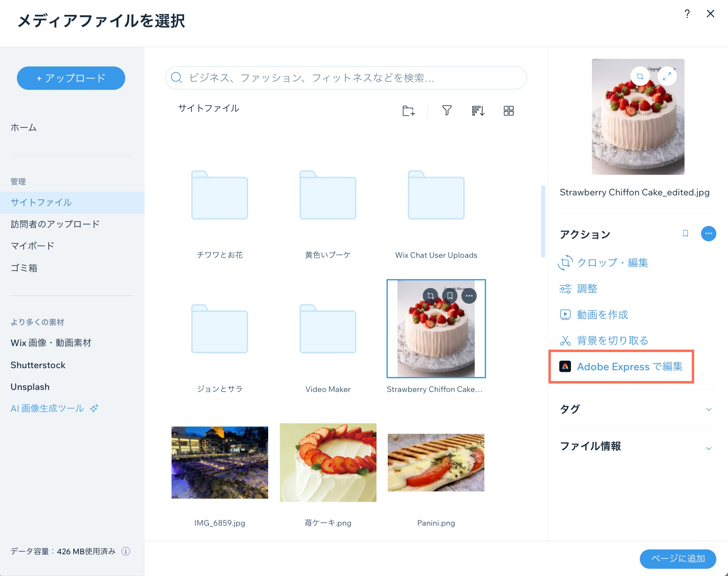Viewport: 728px width, 576px height.
Task: Open the ジョンとサラ folder
Action: coord(219,329)
